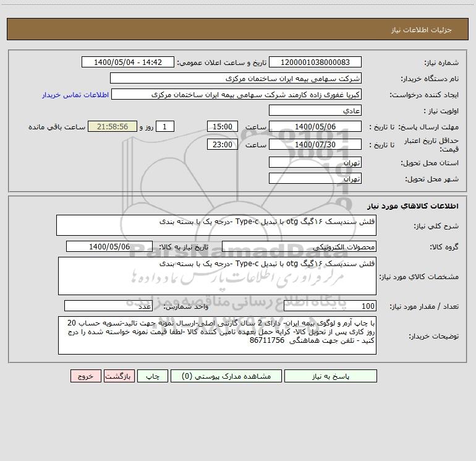Screen dimensions: 476x461
Task: Click the چاپ print button
Action: click(153, 376)
